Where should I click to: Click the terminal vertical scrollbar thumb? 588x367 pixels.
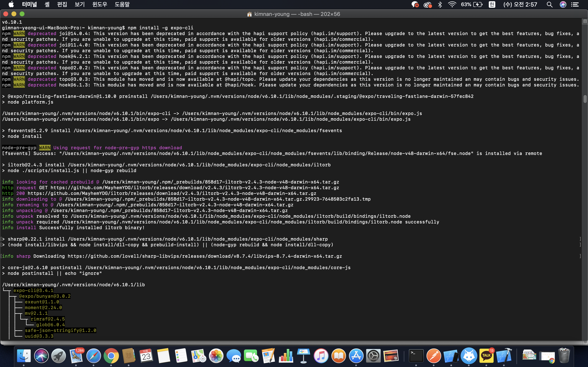point(585,99)
